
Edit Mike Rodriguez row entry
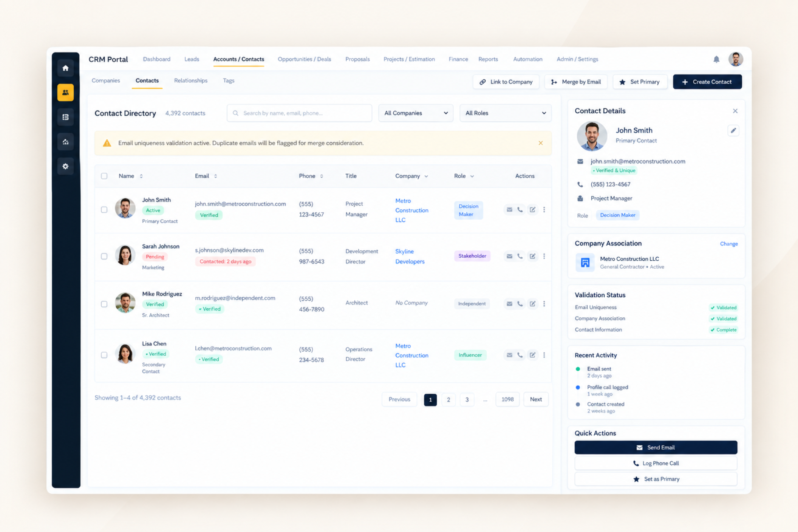click(532, 304)
